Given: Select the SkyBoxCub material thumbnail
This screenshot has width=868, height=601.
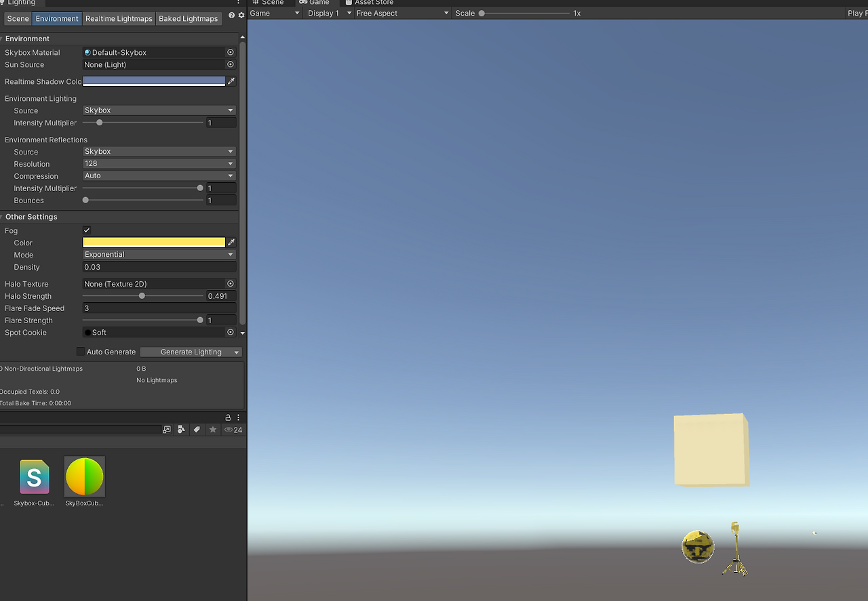Looking at the screenshot, I should tap(83, 476).
